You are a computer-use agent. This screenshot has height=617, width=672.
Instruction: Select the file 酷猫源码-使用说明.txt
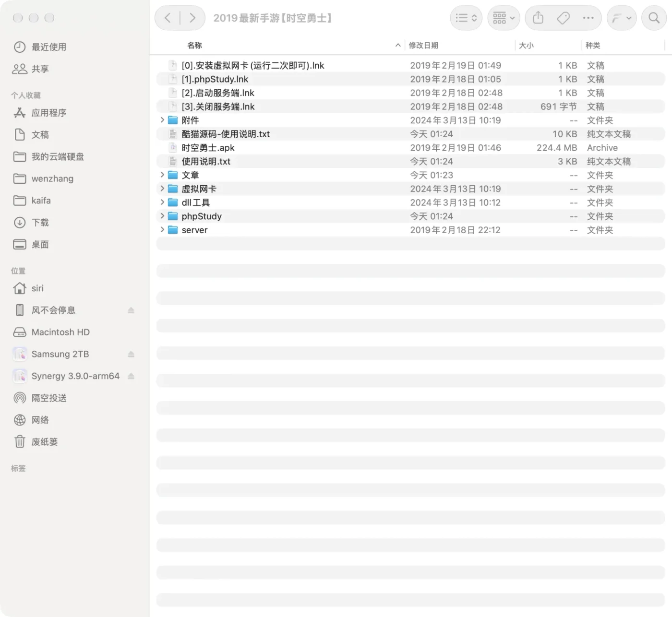[411, 134]
